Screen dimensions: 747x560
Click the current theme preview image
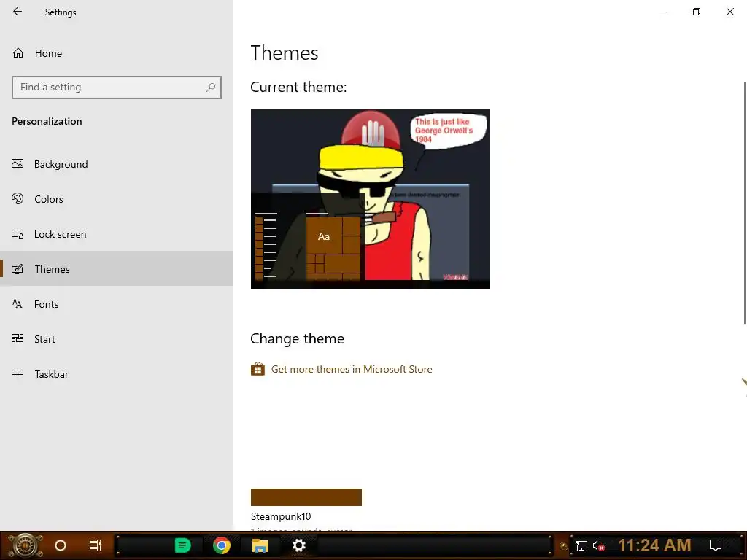(370, 199)
